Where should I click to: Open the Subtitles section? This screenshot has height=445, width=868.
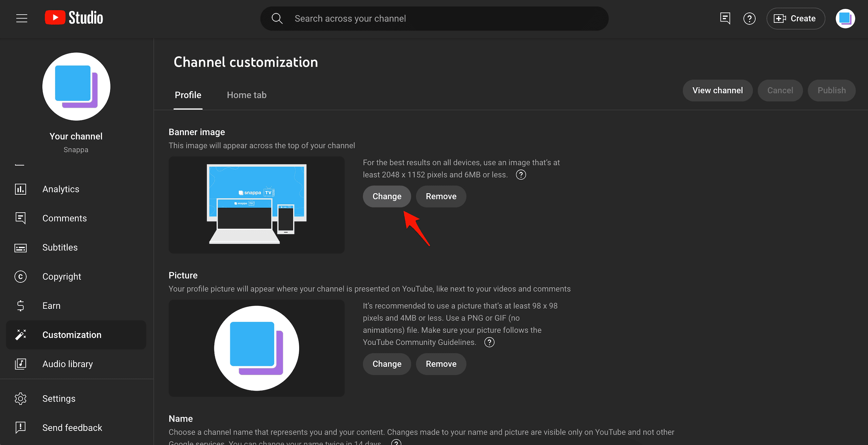(59, 247)
